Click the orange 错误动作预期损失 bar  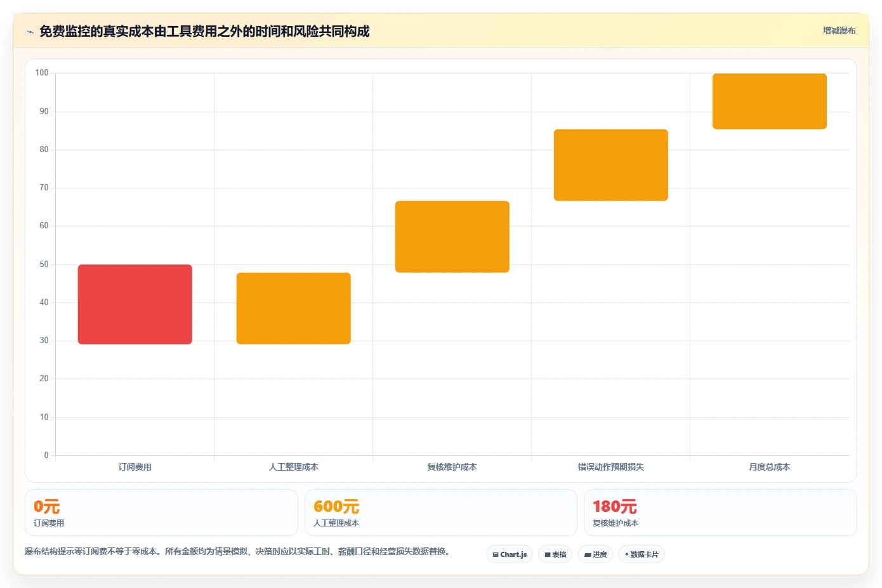click(611, 165)
